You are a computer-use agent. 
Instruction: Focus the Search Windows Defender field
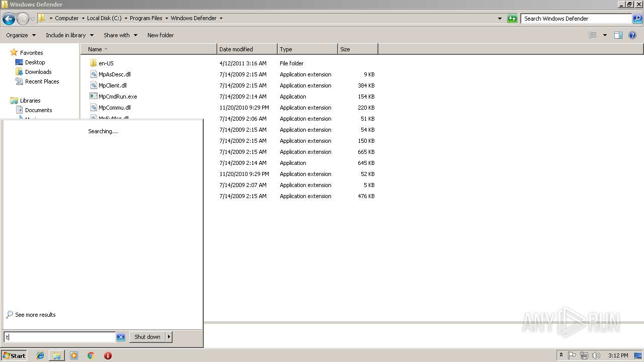577,19
